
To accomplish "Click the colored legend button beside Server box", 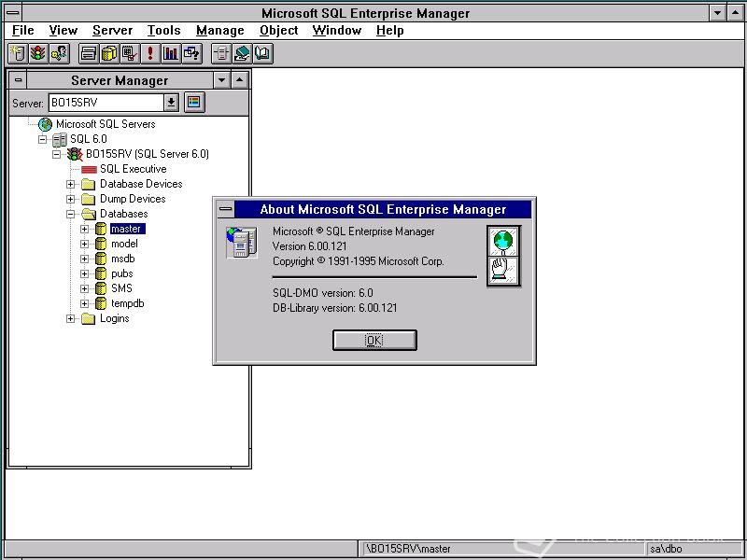I will coord(194,102).
